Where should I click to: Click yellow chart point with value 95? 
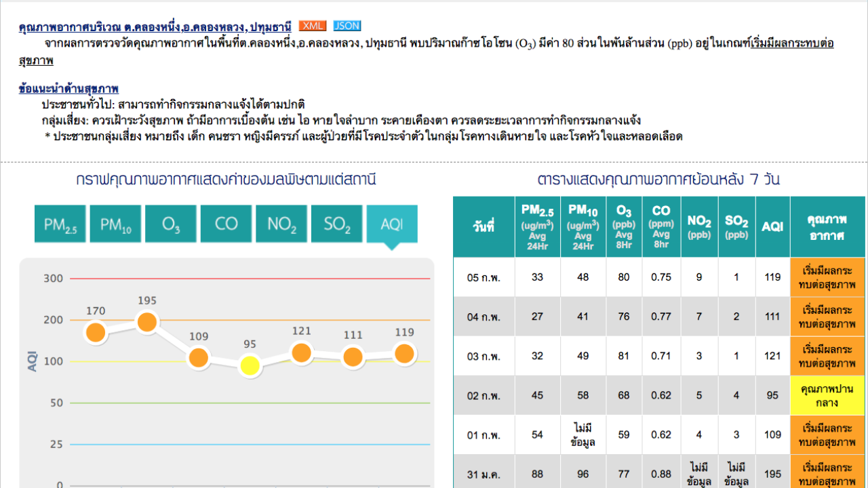pos(250,366)
